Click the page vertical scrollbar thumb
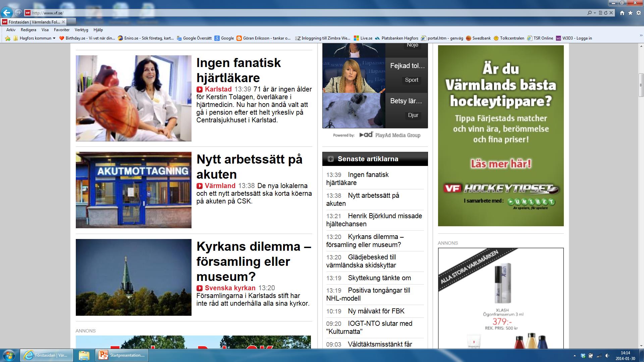 pyautogui.click(x=641, y=85)
